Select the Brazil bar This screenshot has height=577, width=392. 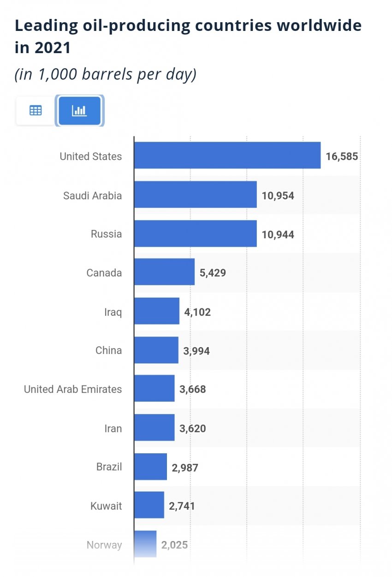point(151,467)
